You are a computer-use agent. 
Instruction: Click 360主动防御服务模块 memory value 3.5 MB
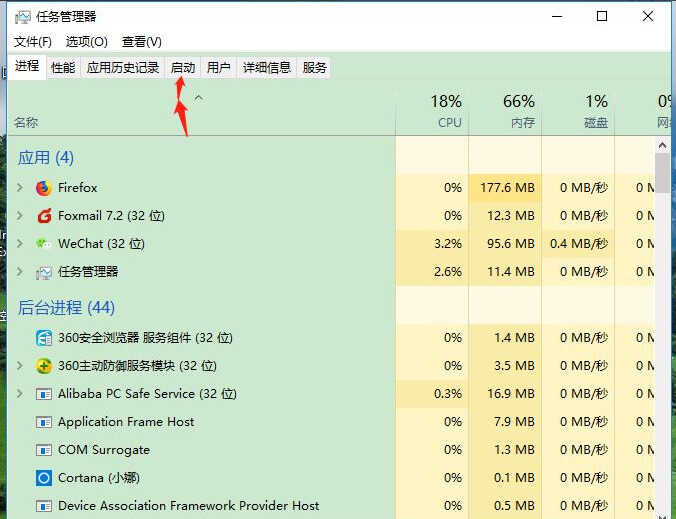pos(514,366)
